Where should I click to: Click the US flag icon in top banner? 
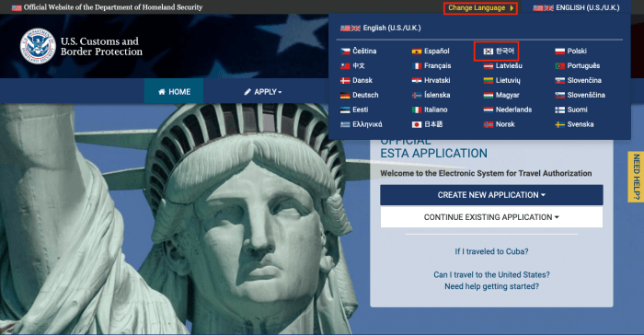pos(17,7)
